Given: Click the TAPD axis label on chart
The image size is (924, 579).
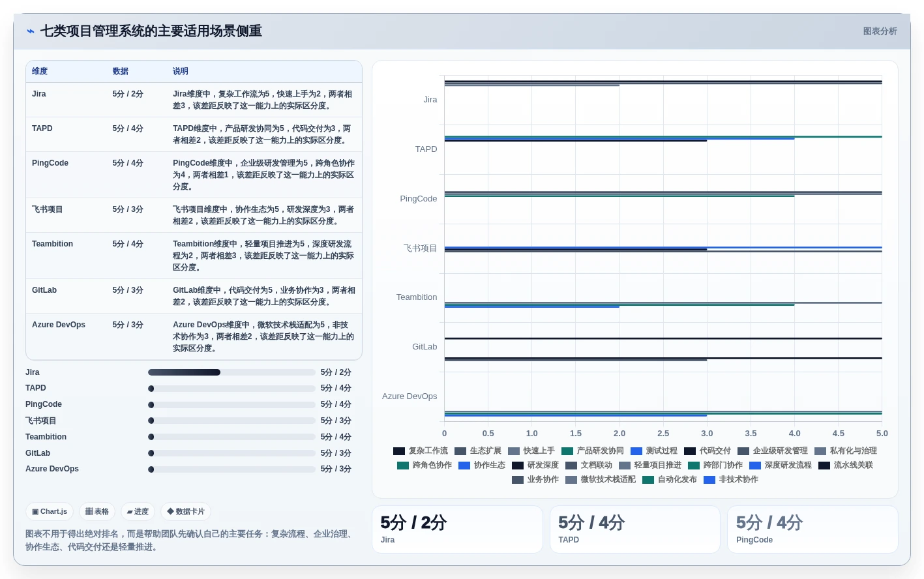Looking at the screenshot, I should tap(426, 149).
